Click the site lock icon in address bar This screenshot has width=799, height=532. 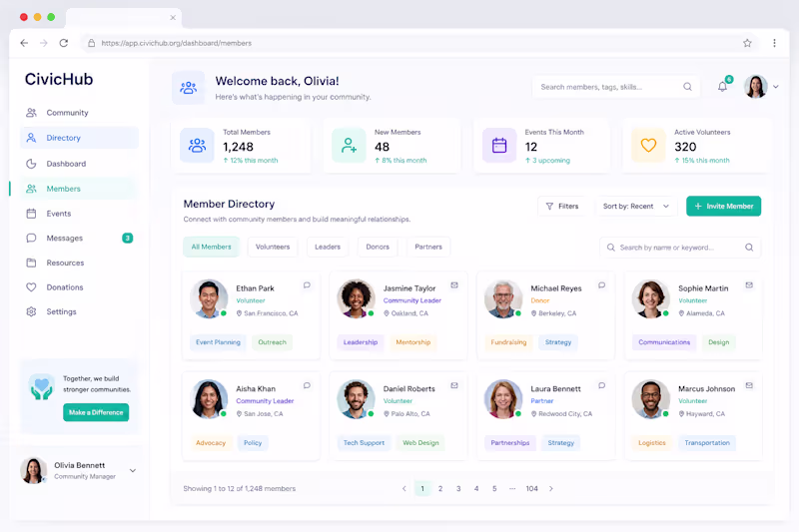pos(91,43)
